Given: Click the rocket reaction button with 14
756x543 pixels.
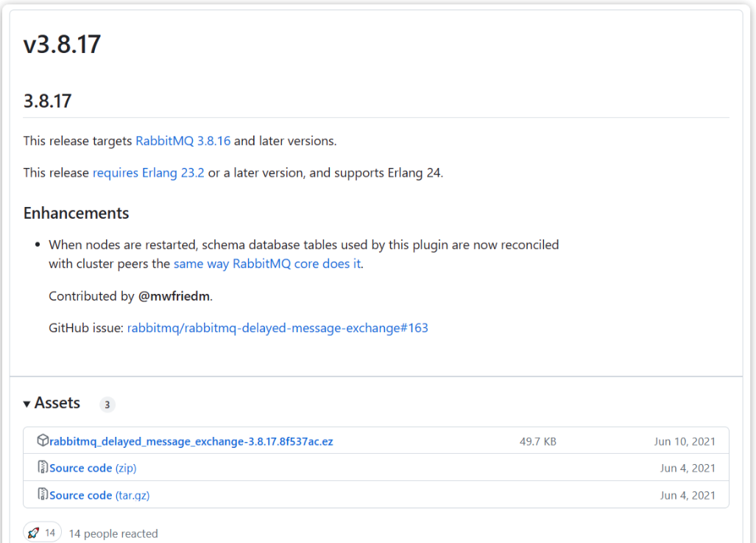Looking at the screenshot, I should (42, 533).
